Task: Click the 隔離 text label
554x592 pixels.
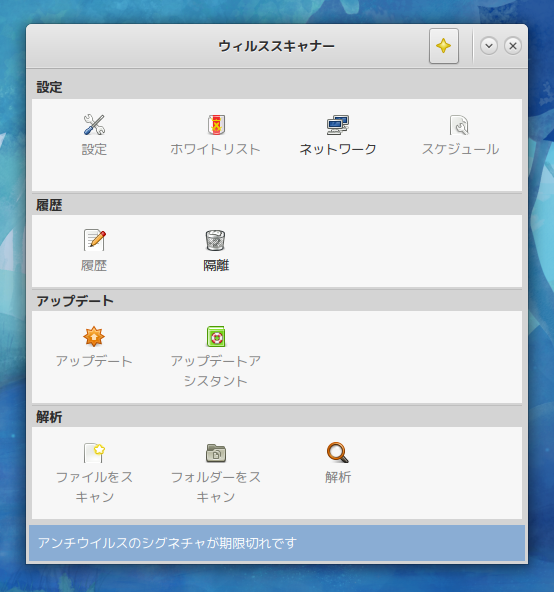Action: coord(216,265)
